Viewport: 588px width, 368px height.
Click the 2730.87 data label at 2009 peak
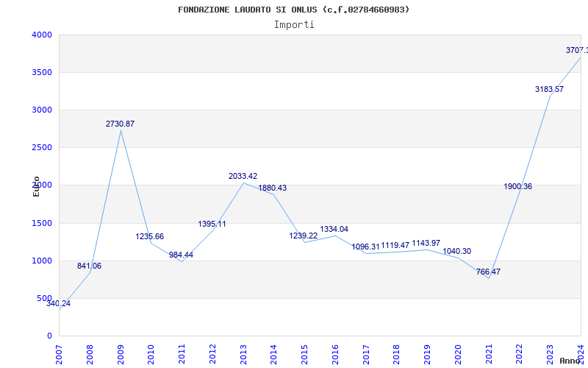click(x=120, y=124)
